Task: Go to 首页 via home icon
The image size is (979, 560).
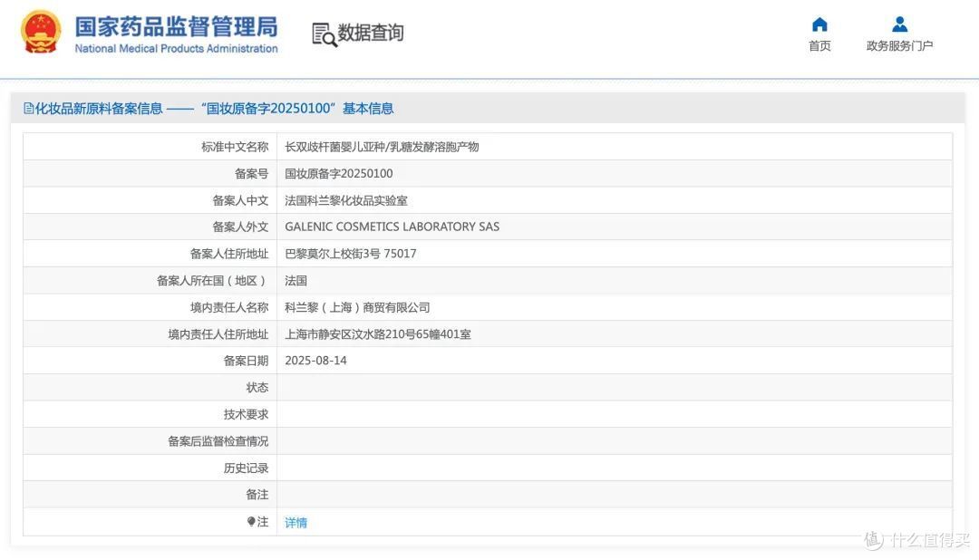Action: click(819, 24)
